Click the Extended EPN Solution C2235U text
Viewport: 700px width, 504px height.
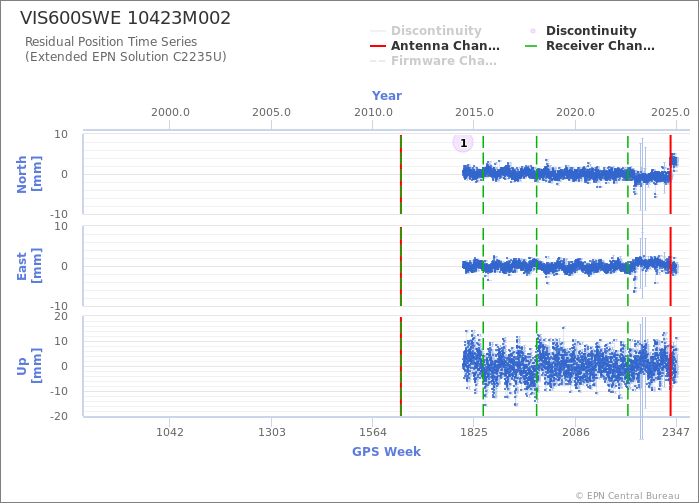(x=125, y=57)
